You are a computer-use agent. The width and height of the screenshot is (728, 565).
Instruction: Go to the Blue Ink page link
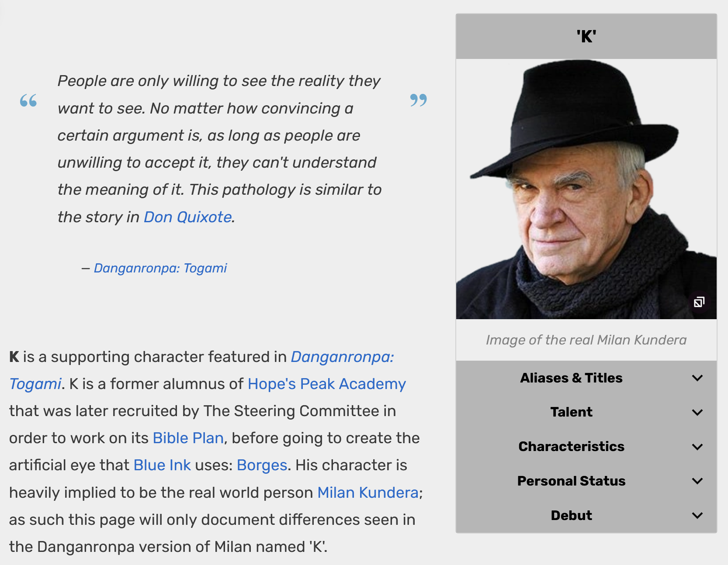tap(162, 465)
